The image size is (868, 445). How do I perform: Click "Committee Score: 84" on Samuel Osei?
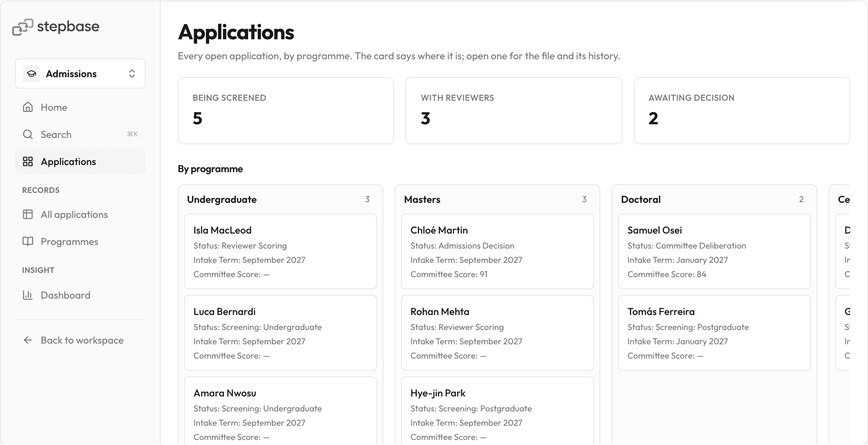tap(667, 274)
